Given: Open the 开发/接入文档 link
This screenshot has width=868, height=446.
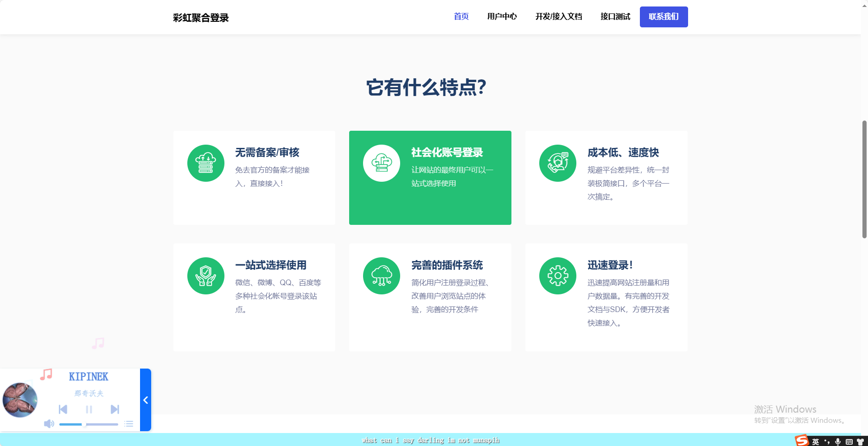Looking at the screenshot, I should point(559,17).
